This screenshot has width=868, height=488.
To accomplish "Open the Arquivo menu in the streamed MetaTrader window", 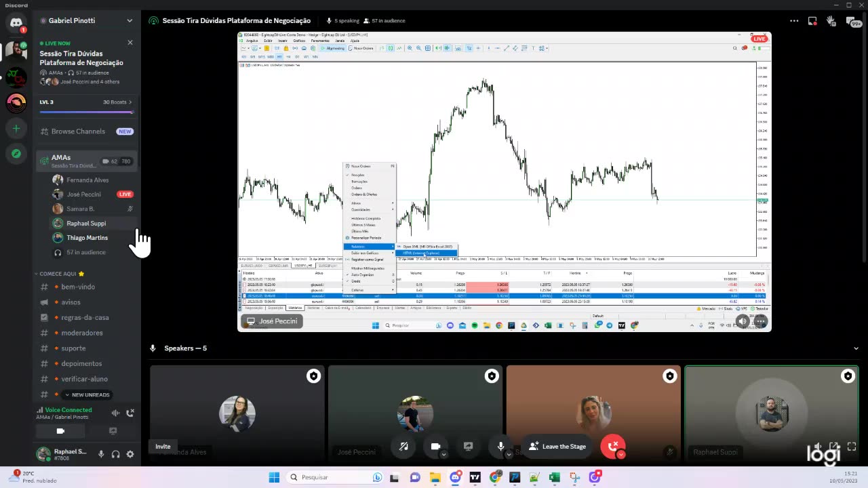I will (x=252, y=41).
